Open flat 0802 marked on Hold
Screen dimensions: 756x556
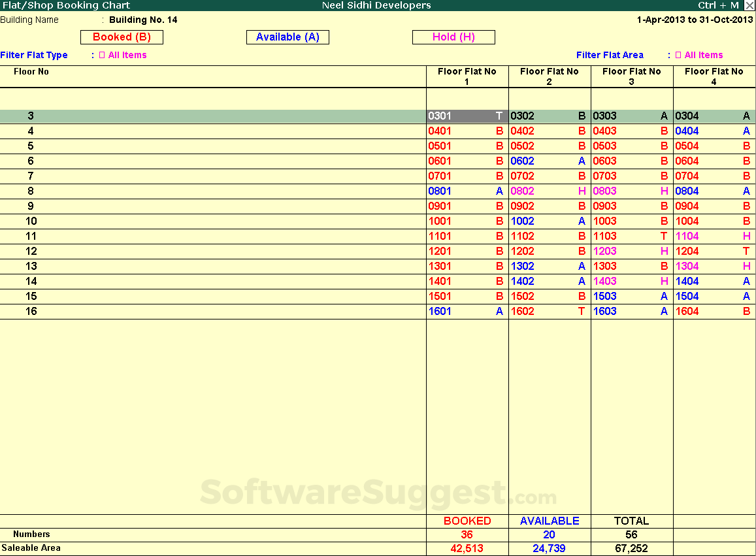548,191
